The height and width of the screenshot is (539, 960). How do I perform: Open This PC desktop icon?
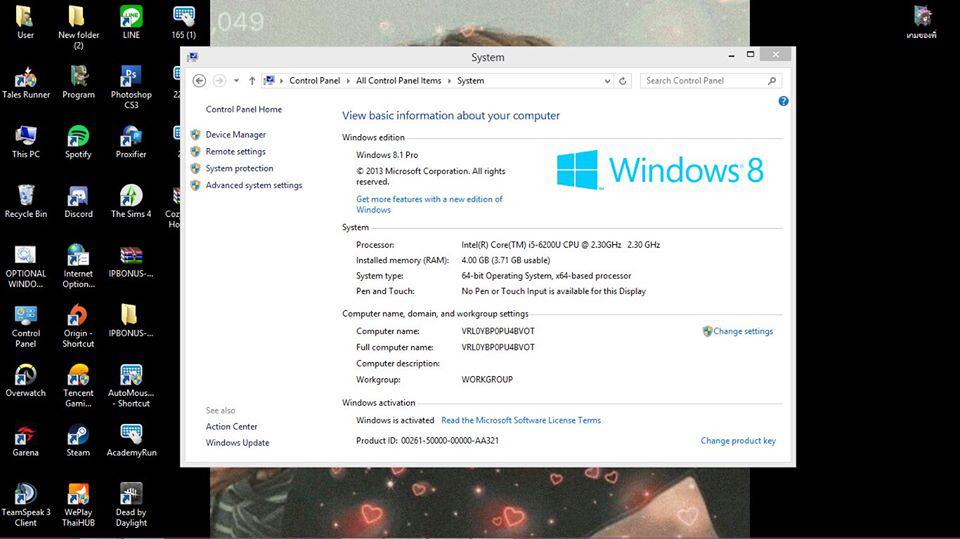[26, 141]
